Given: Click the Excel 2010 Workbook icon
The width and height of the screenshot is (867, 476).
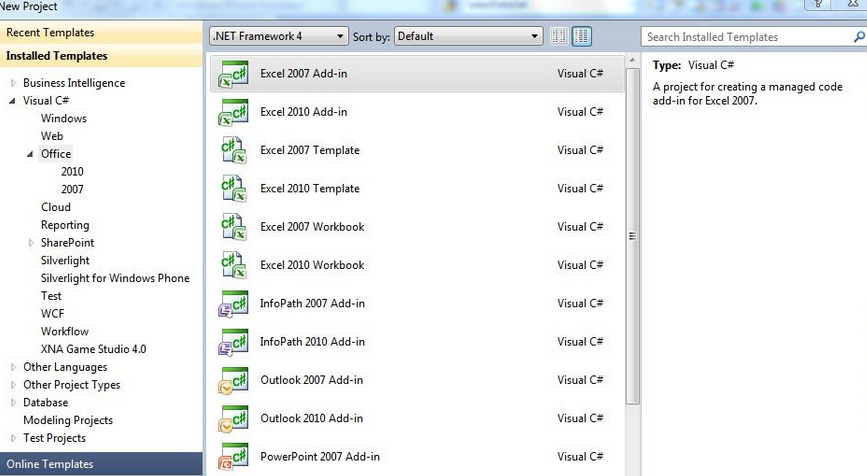Looking at the screenshot, I should 233,265.
